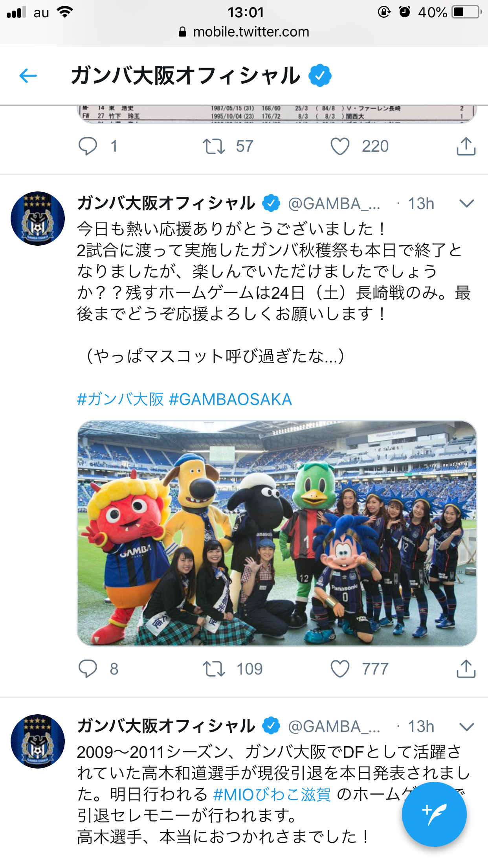Reply to the tweet with 1 reply
The image size is (488, 868).
(88, 146)
